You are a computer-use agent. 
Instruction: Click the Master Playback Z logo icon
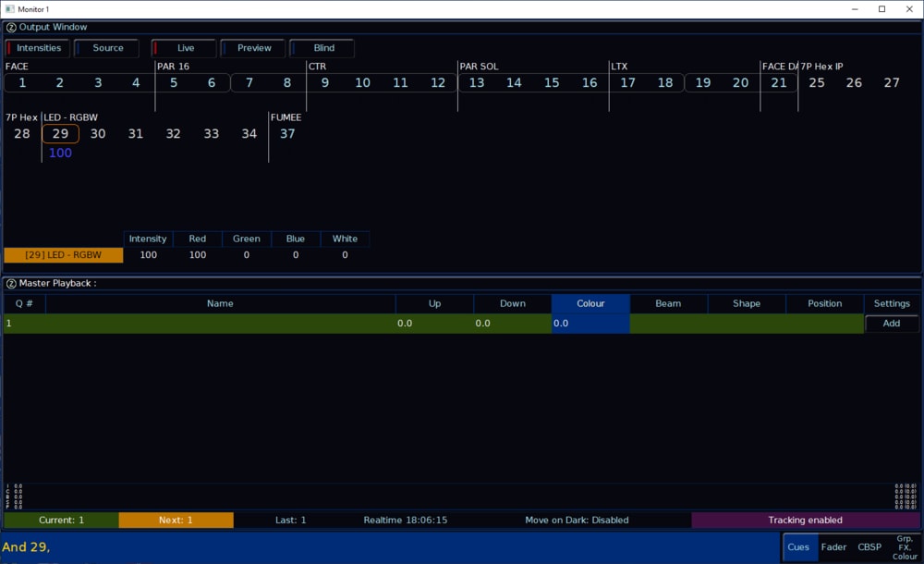point(11,283)
